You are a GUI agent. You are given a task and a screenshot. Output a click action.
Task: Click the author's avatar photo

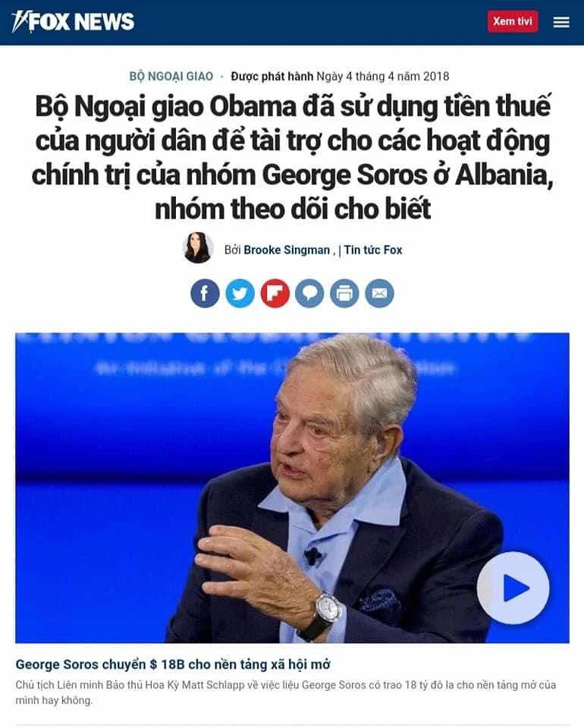click(198, 248)
